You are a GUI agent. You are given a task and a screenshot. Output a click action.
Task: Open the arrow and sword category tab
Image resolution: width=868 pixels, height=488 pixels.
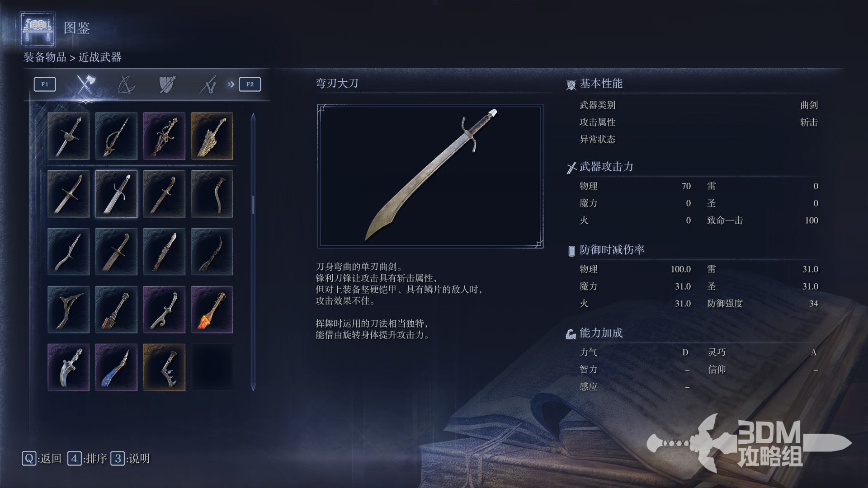208,84
